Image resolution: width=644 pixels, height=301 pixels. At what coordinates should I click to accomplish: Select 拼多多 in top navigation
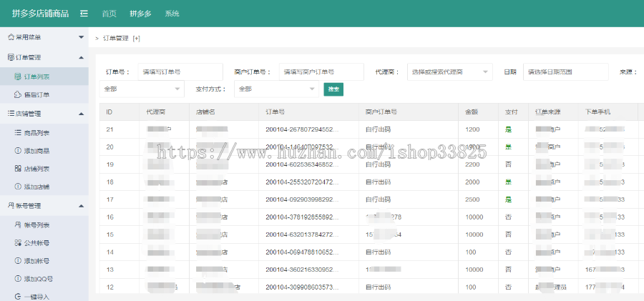coord(140,14)
